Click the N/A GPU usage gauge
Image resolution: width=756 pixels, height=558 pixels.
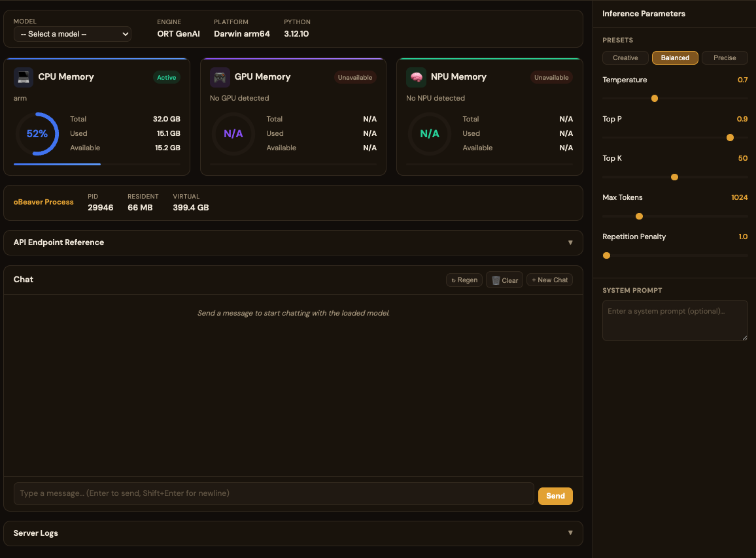[233, 133]
